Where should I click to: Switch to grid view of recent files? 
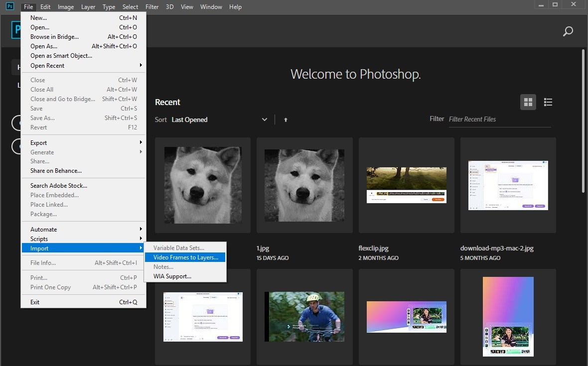[528, 102]
